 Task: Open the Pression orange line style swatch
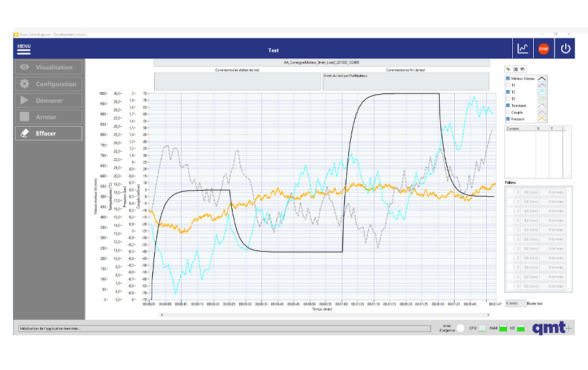[542, 119]
